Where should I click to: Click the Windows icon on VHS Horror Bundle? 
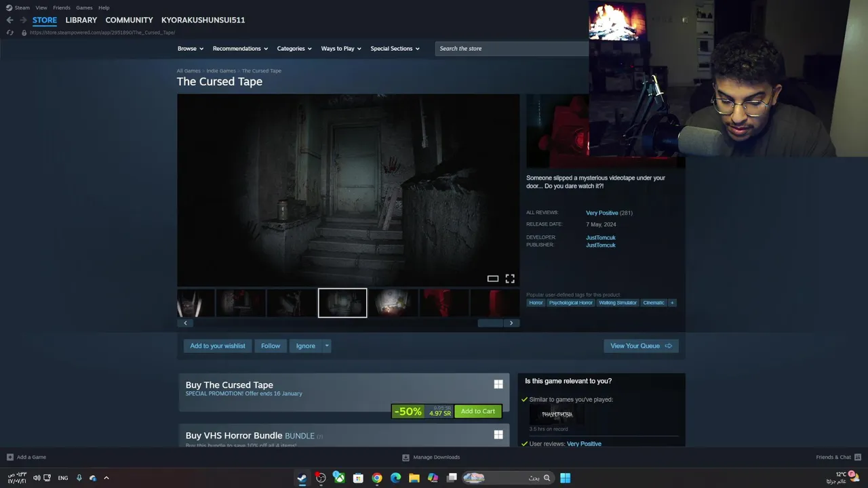coord(498,434)
